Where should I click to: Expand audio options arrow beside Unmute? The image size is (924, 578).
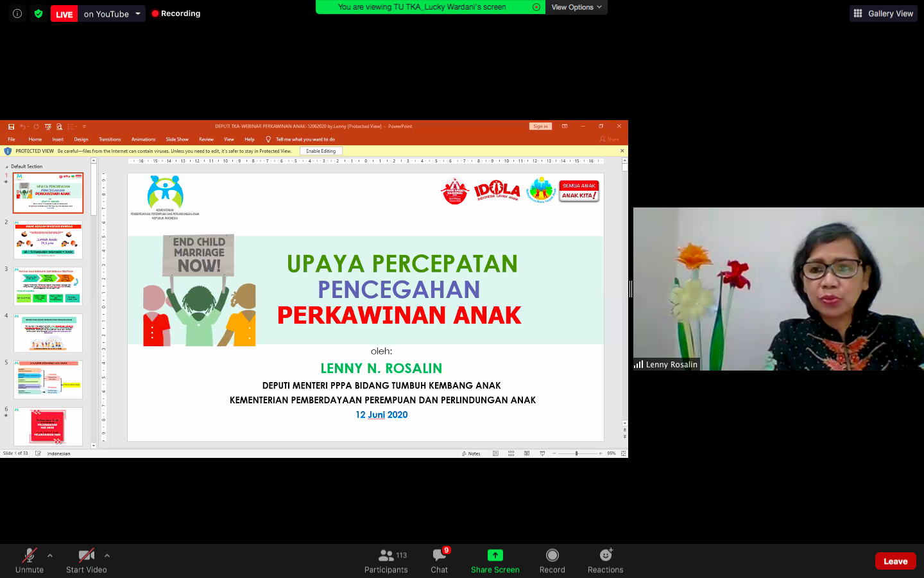(50, 556)
